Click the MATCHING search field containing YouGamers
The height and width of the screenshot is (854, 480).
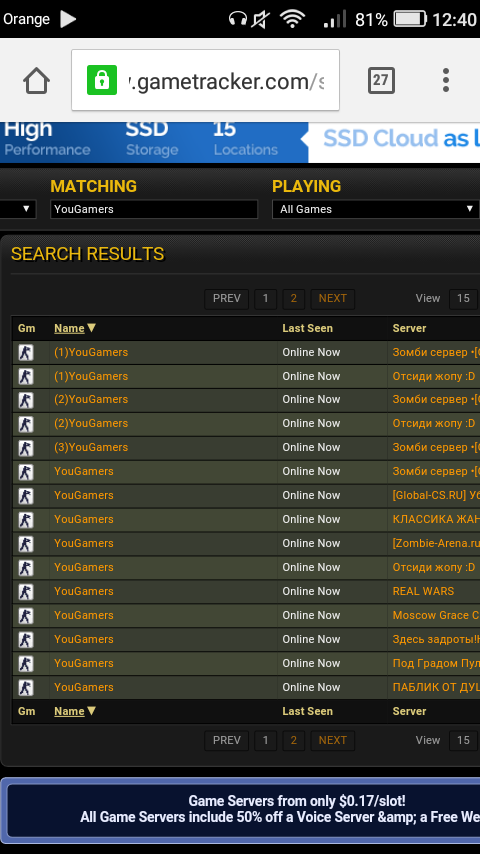tap(154, 209)
